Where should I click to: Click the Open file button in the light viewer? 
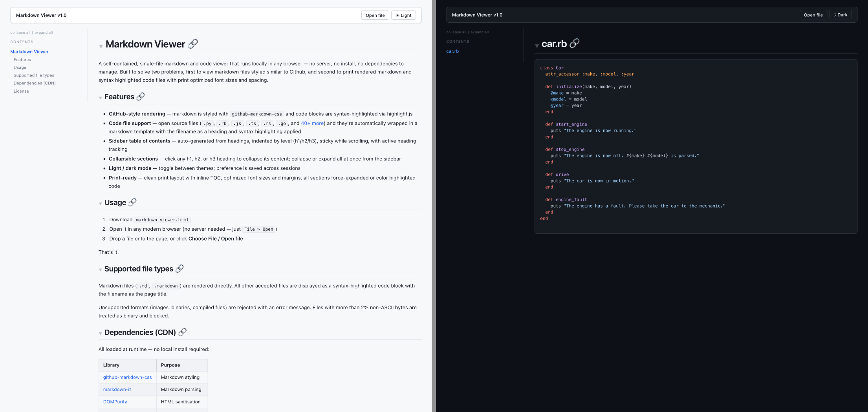click(375, 15)
